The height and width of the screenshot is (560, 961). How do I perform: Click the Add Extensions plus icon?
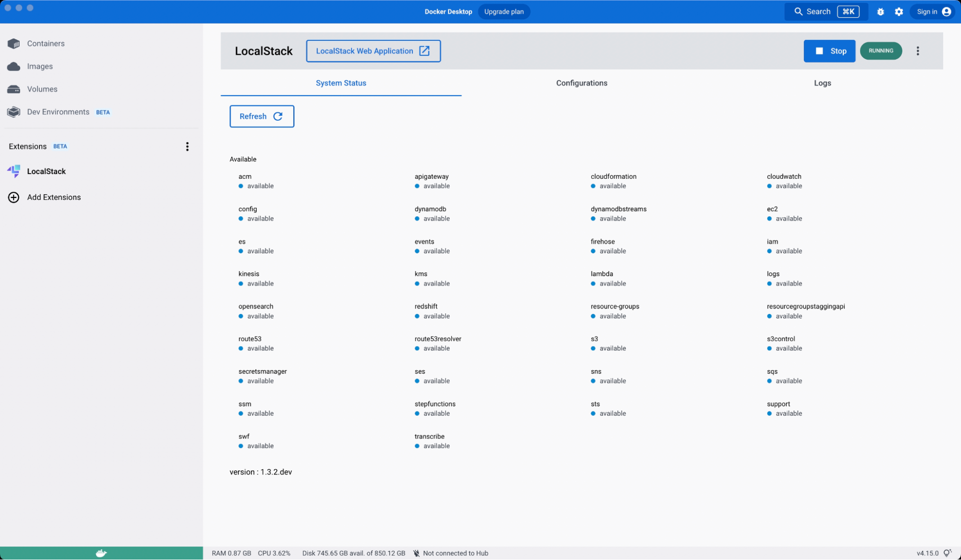(x=13, y=198)
